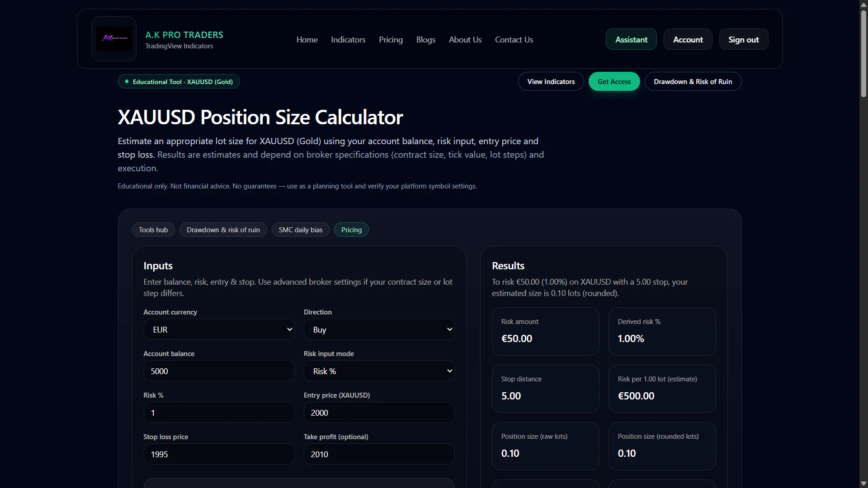Click the page scrollbar thumb
The image size is (868, 488).
(x=863, y=53)
